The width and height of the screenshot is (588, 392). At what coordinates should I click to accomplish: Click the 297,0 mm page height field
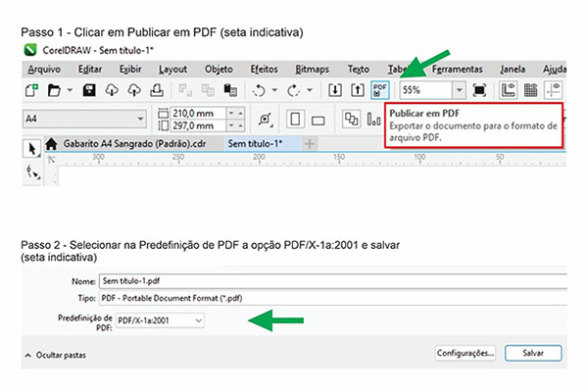(x=198, y=125)
